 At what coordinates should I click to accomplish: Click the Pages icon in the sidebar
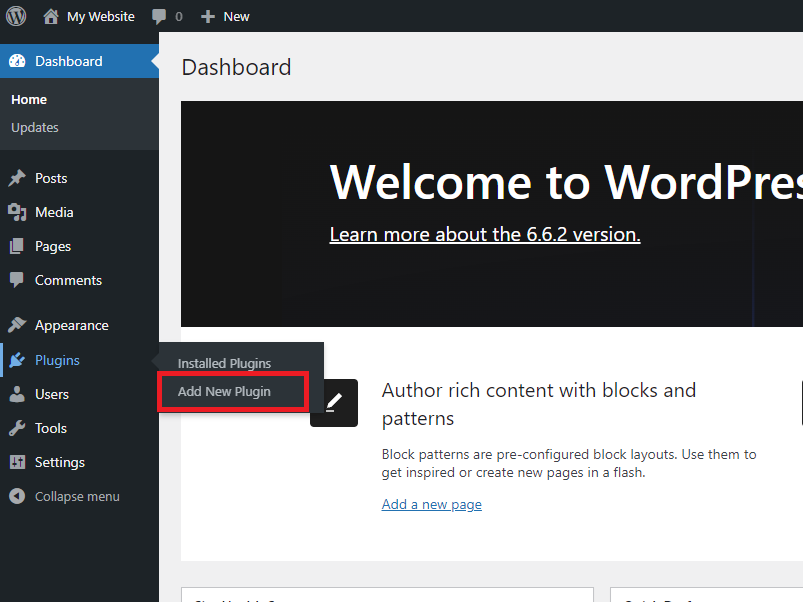coord(17,245)
